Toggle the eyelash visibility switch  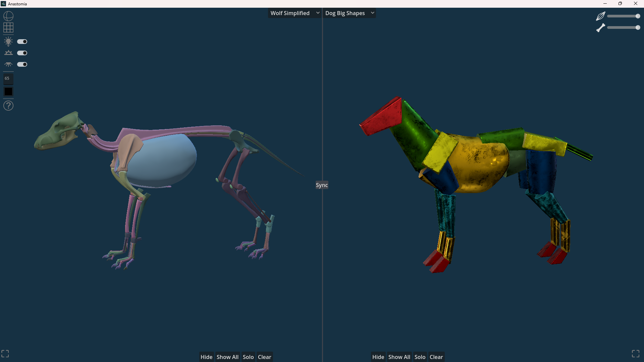(x=22, y=64)
